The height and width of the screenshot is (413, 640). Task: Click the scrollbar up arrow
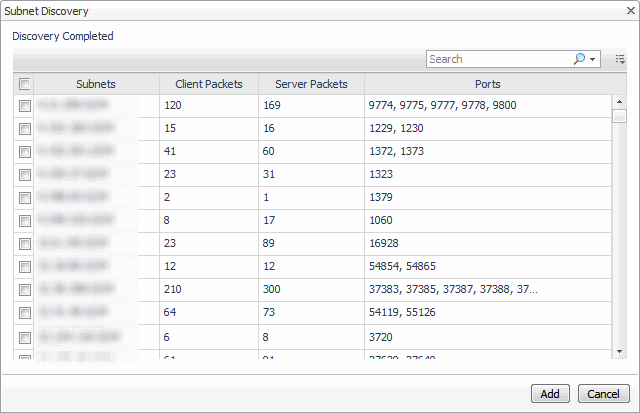click(x=620, y=101)
